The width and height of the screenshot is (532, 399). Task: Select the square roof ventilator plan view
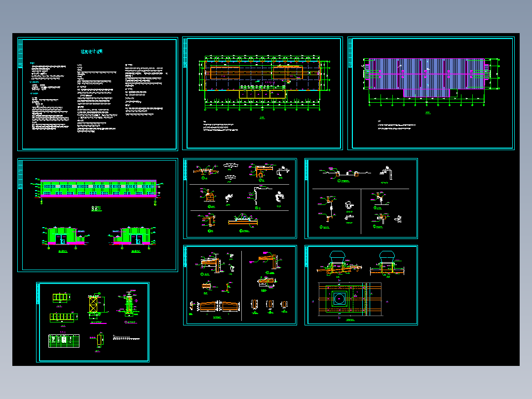(350, 299)
